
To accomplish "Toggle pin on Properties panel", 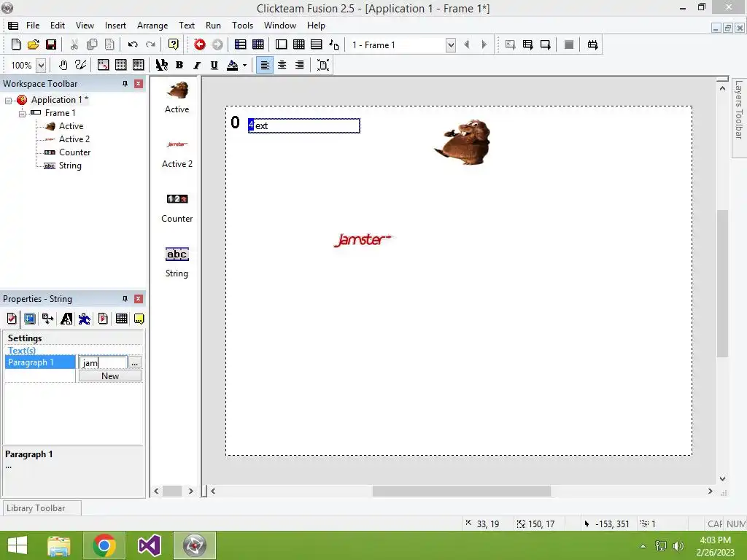I will 125,299.
